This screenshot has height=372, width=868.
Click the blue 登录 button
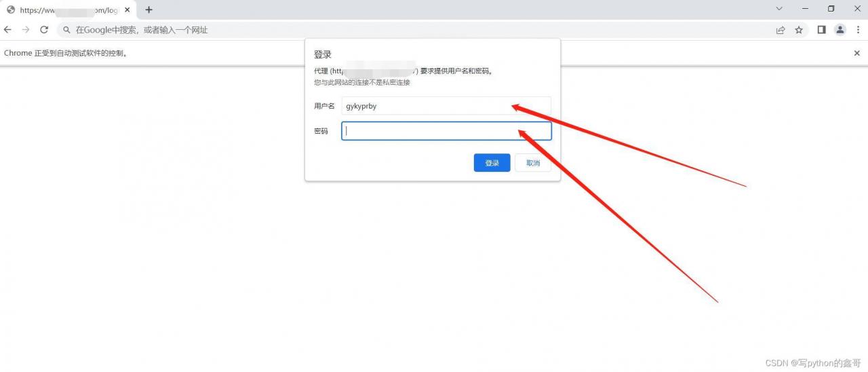pos(492,163)
